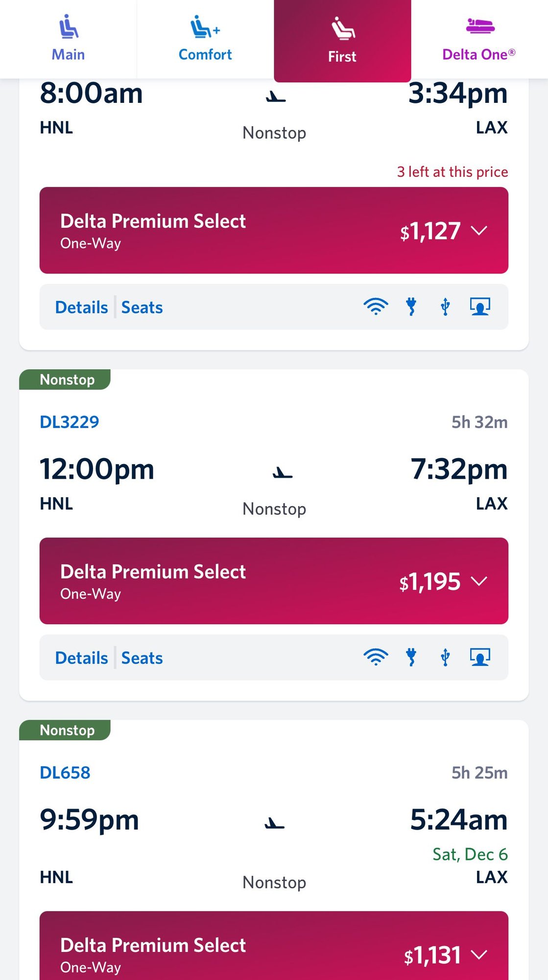Screen dimensions: 548x980
Task: Tap the Wi-Fi icon on flight DL3229
Action: click(x=376, y=657)
